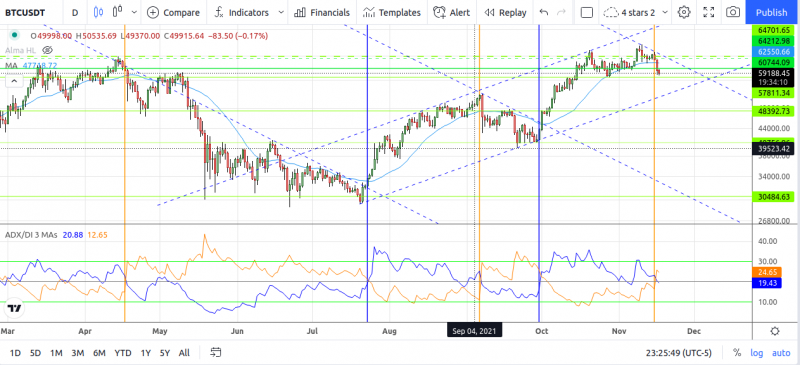Open the chart style dropdown arrow
This screenshot has width=800, height=365.
click(134, 12)
